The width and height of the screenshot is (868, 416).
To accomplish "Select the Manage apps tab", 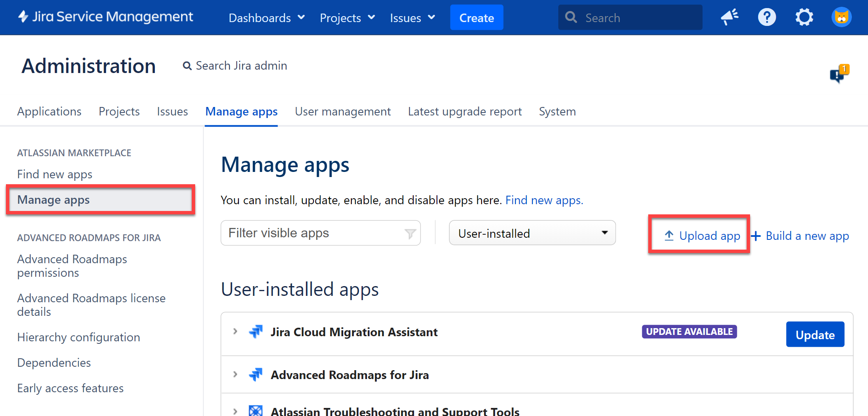I will click(x=241, y=111).
